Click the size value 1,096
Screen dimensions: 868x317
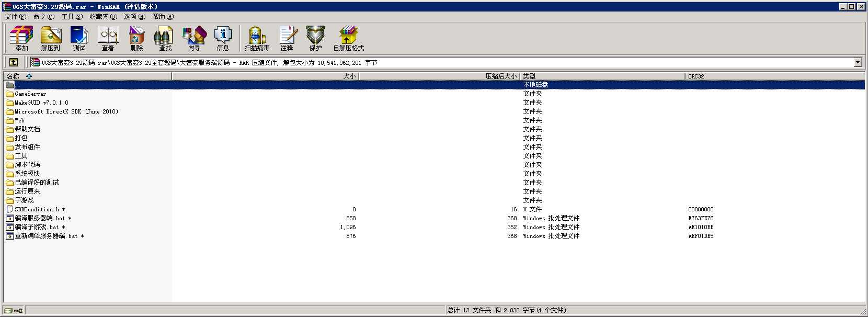coord(348,227)
